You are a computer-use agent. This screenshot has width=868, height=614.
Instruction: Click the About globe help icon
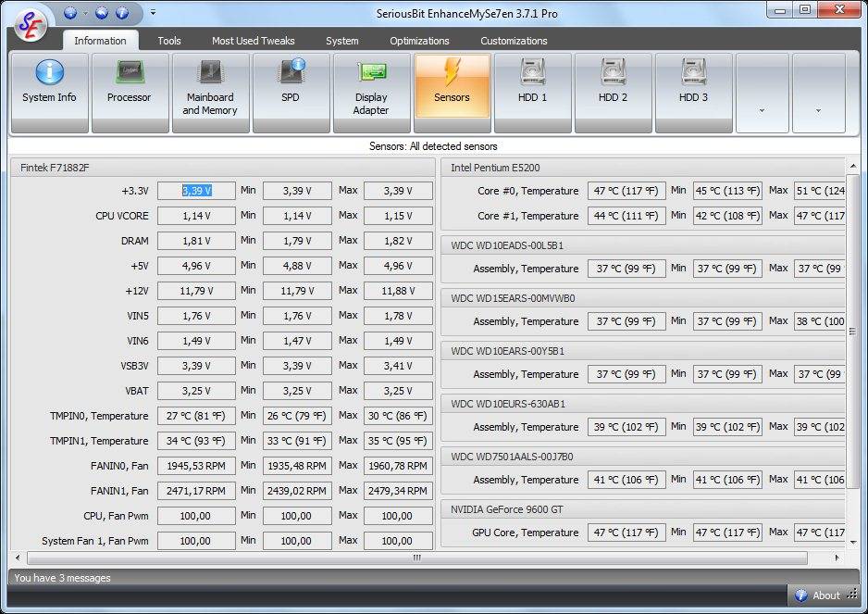tap(800, 595)
